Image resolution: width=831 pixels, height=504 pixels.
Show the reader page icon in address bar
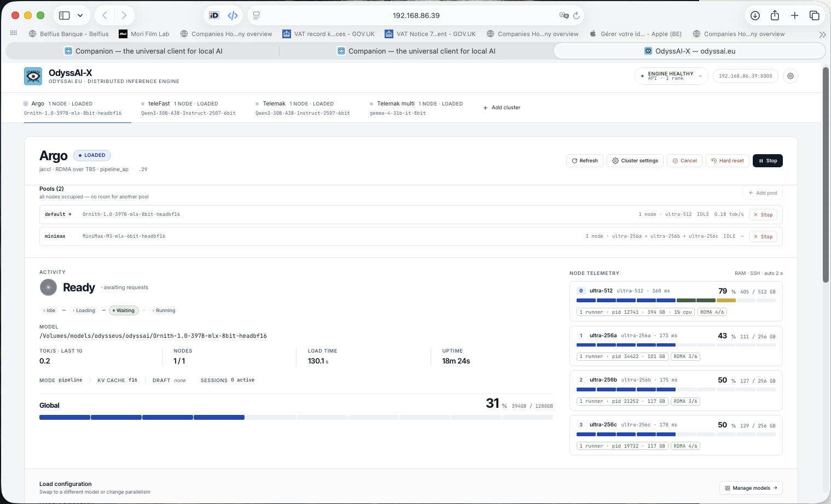click(257, 15)
